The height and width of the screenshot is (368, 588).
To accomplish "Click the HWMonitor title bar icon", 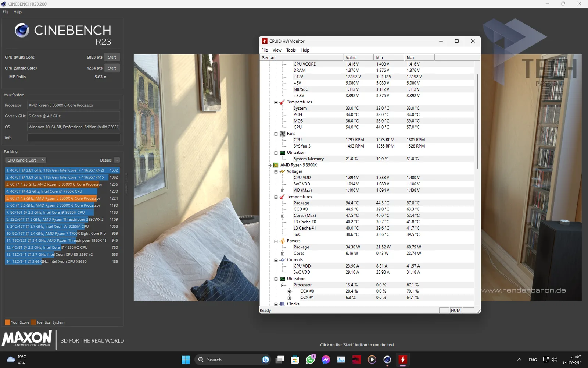I will (264, 41).
